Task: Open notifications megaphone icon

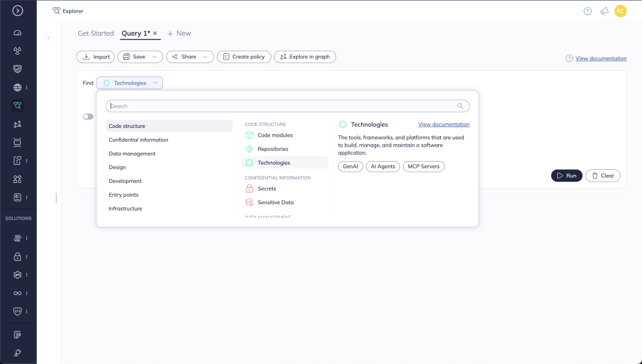Action: coord(604,11)
